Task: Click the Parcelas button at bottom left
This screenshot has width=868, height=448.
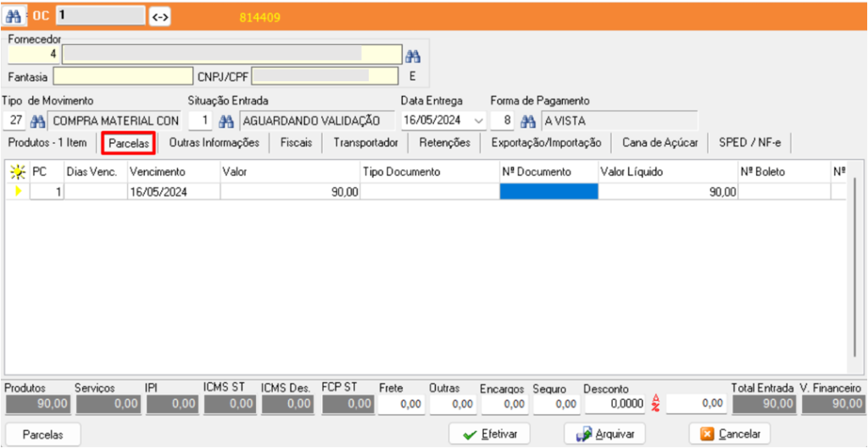Action: click(x=43, y=434)
